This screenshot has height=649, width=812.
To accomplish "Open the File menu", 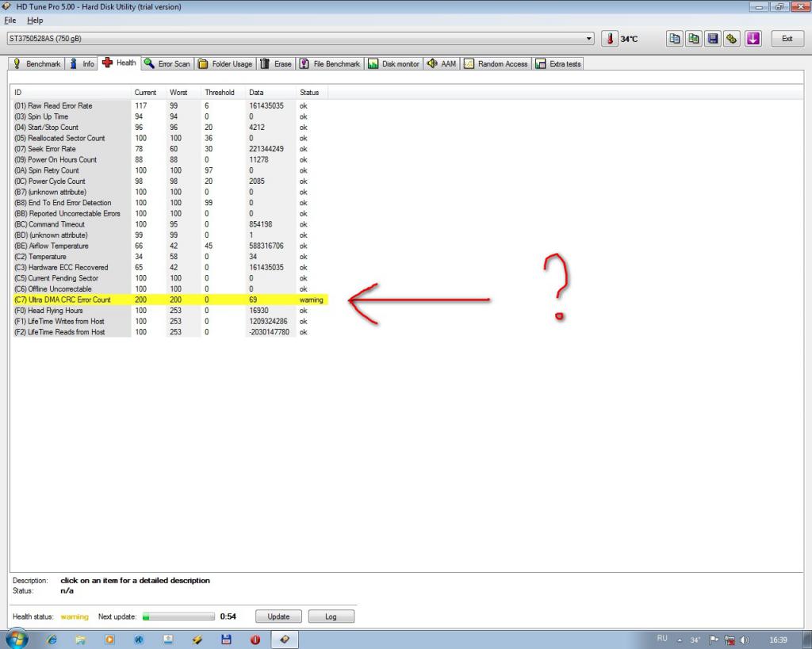I will click(10, 20).
